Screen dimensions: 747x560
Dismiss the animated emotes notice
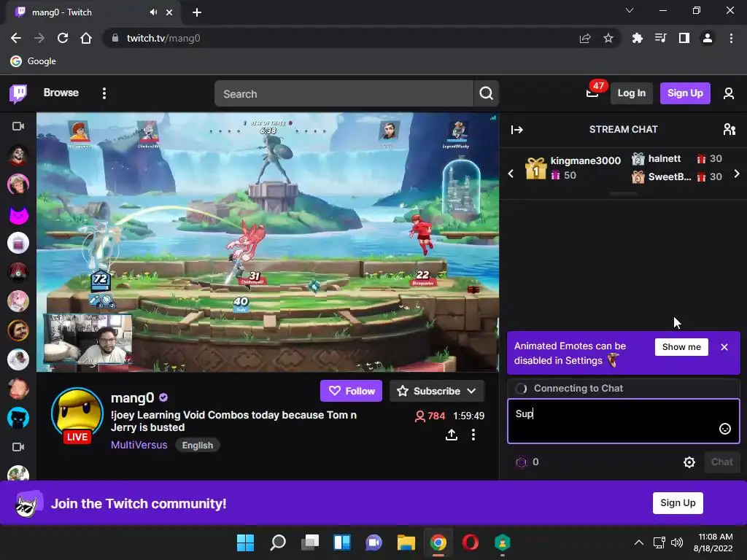tap(724, 347)
